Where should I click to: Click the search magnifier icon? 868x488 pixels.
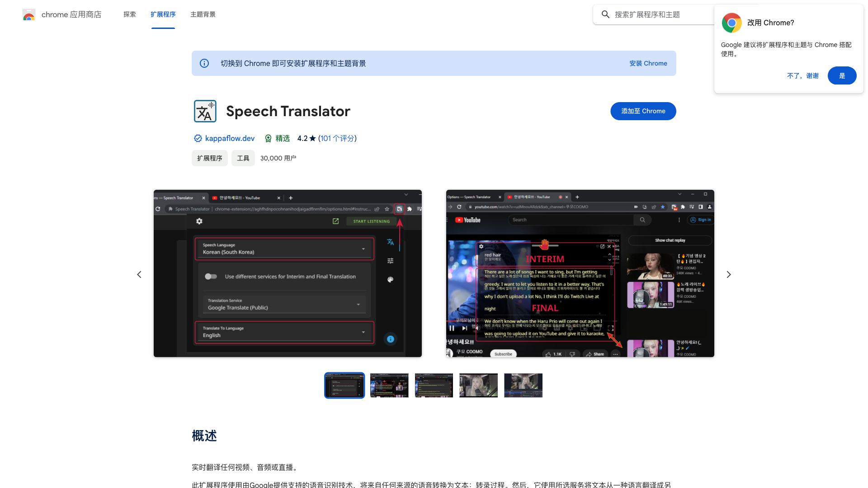(x=606, y=14)
